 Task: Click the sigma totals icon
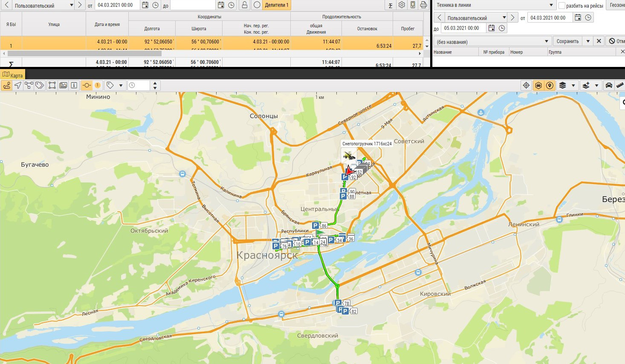click(x=390, y=6)
